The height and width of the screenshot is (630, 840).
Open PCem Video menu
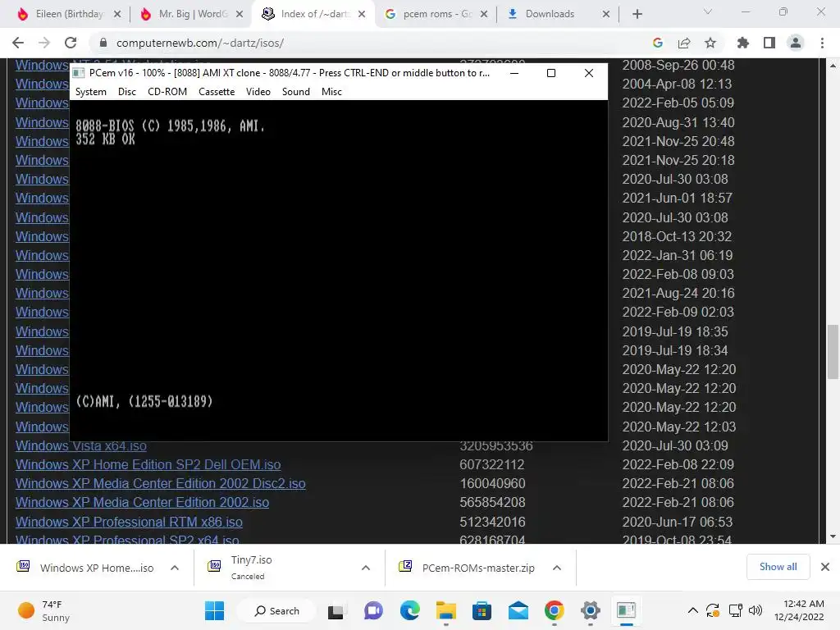point(258,92)
